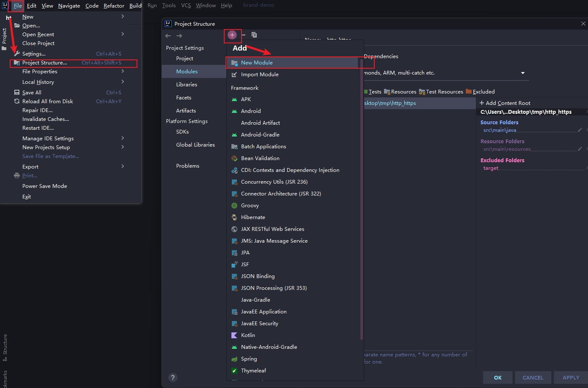Screen dimensions: 588x388
Task: Expand the New submenu arrow
Action: [x=123, y=16]
